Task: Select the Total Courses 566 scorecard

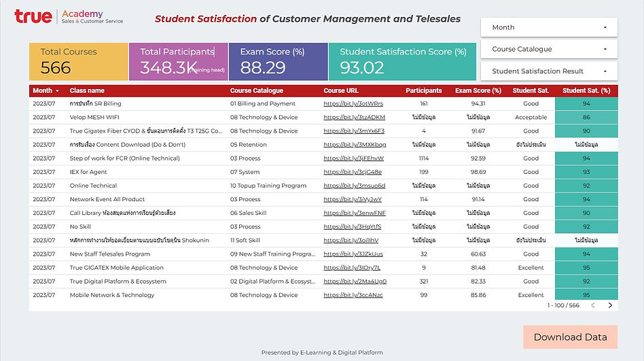Action: click(x=78, y=62)
